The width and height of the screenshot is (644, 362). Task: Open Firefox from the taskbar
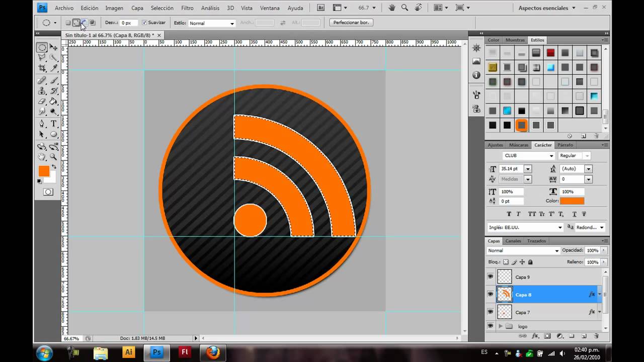coord(213,352)
